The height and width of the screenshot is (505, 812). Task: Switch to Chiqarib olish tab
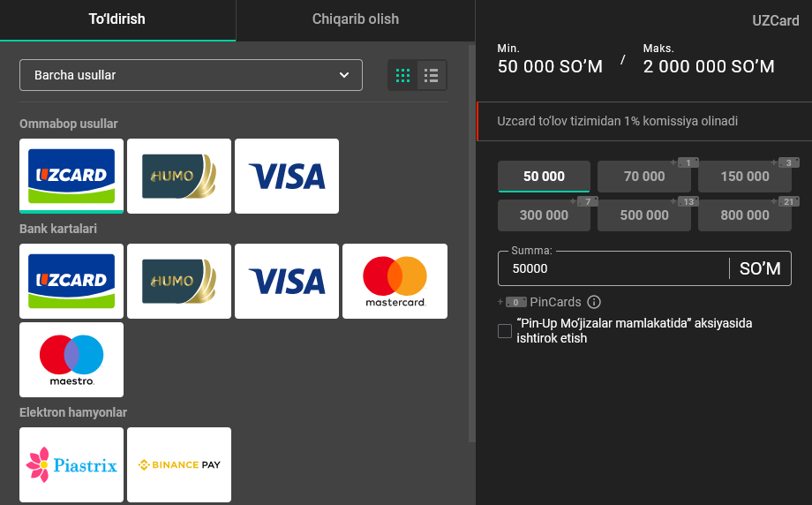tap(356, 19)
